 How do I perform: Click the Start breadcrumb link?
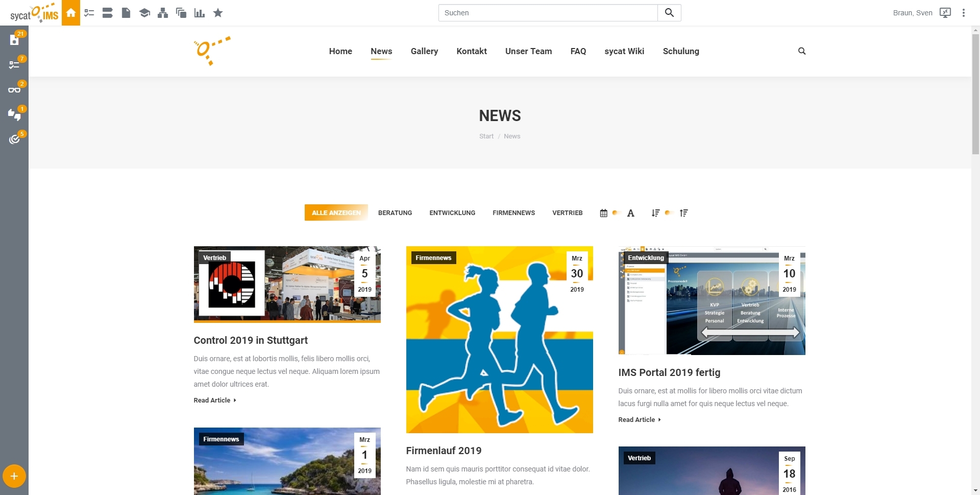coord(486,136)
